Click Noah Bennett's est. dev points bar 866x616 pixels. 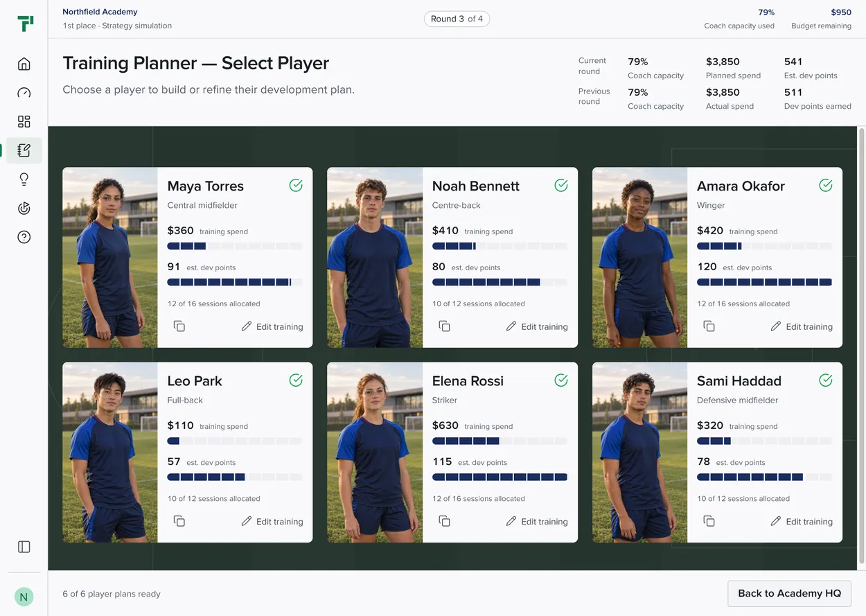click(500, 282)
